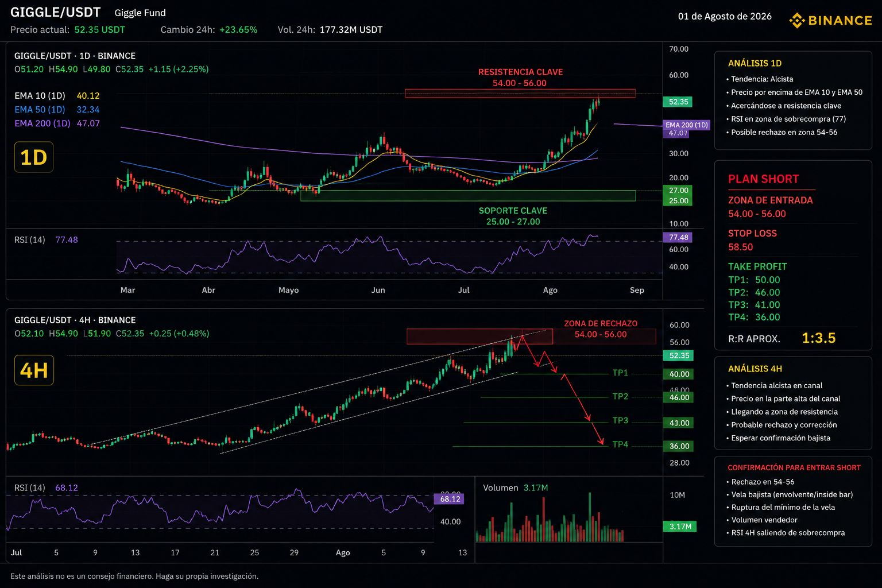Click the Tendencia: Alcista bullet
882x588 pixels.
click(760, 79)
